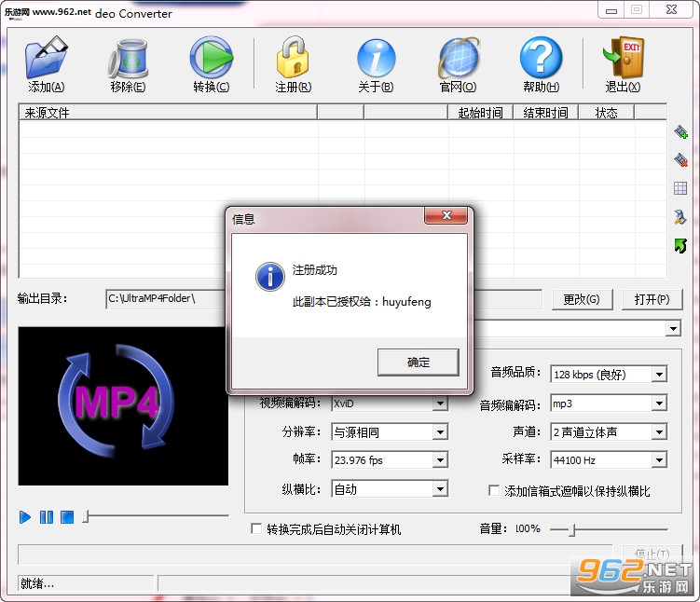Click the 就绪... status bar text
Viewport: 700px width, 602px height.
click(x=37, y=582)
